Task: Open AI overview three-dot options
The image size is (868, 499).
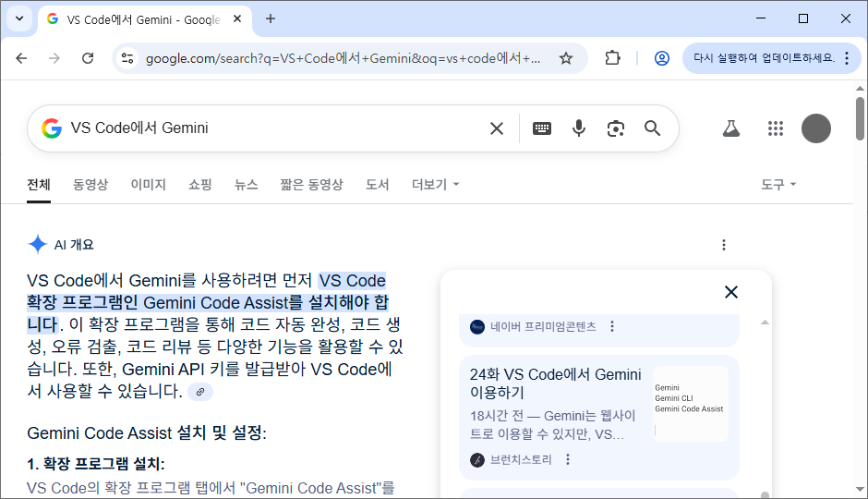Action: coord(724,245)
